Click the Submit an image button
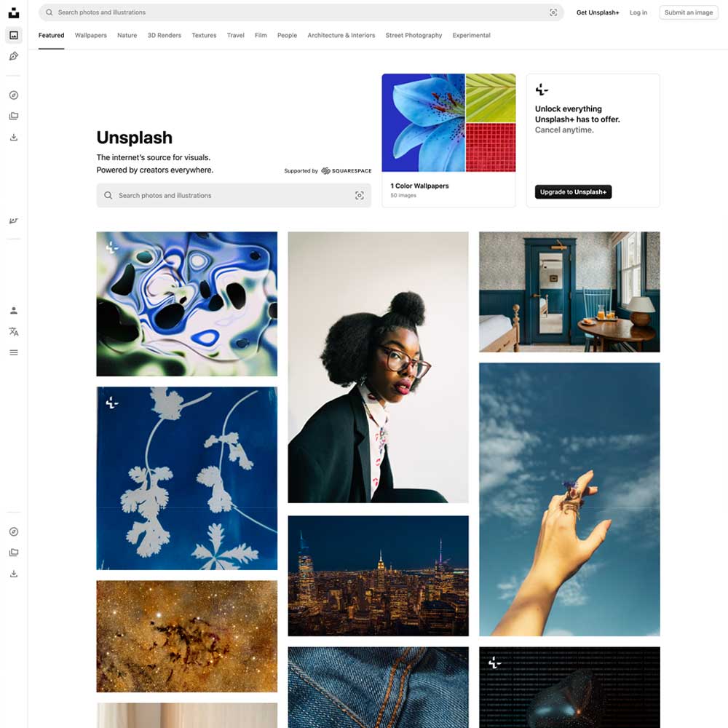728x728 pixels. pyautogui.click(x=688, y=12)
